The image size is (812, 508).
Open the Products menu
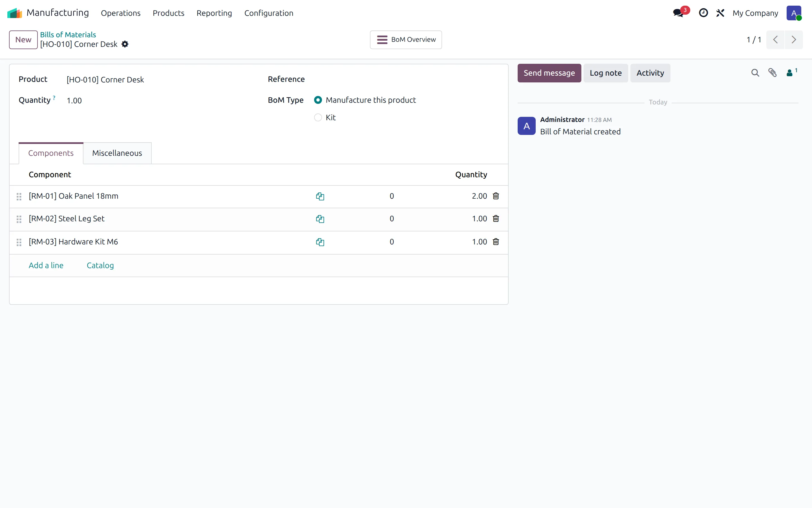(168, 13)
